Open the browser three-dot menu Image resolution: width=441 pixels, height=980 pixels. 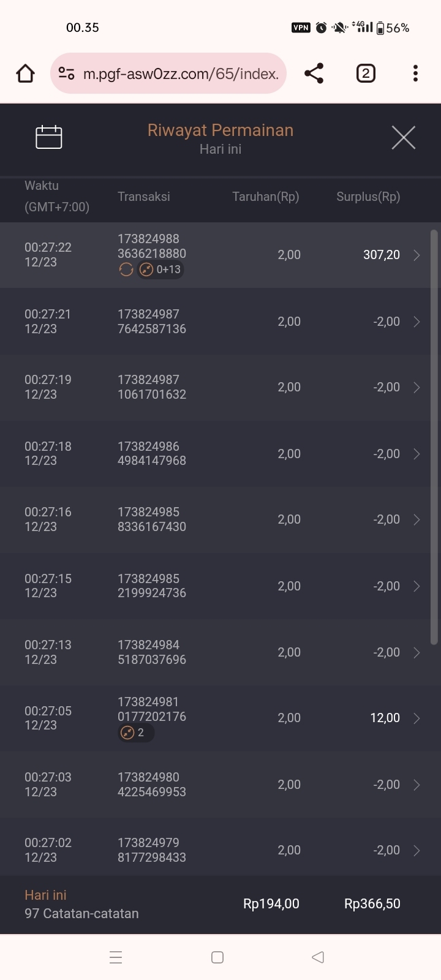point(415,73)
